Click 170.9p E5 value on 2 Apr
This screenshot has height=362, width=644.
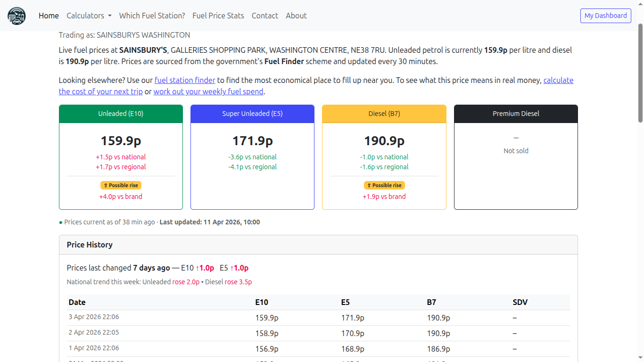pyautogui.click(x=353, y=333)
